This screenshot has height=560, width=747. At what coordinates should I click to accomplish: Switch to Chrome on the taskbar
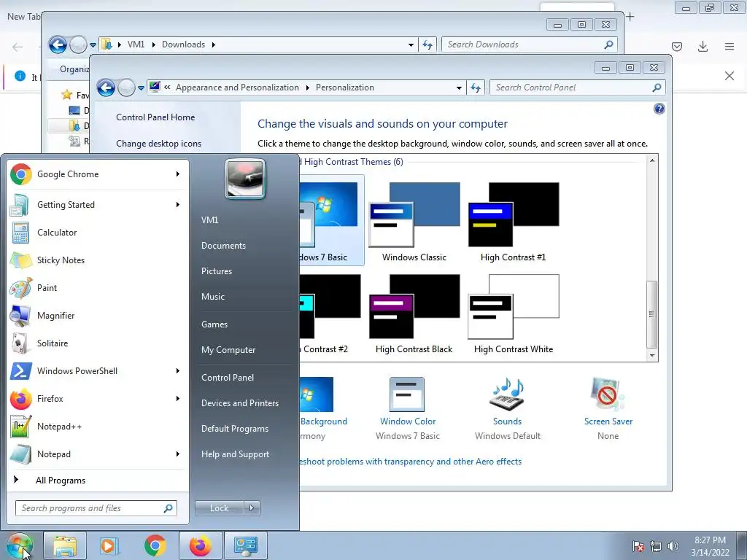point(155,545)
